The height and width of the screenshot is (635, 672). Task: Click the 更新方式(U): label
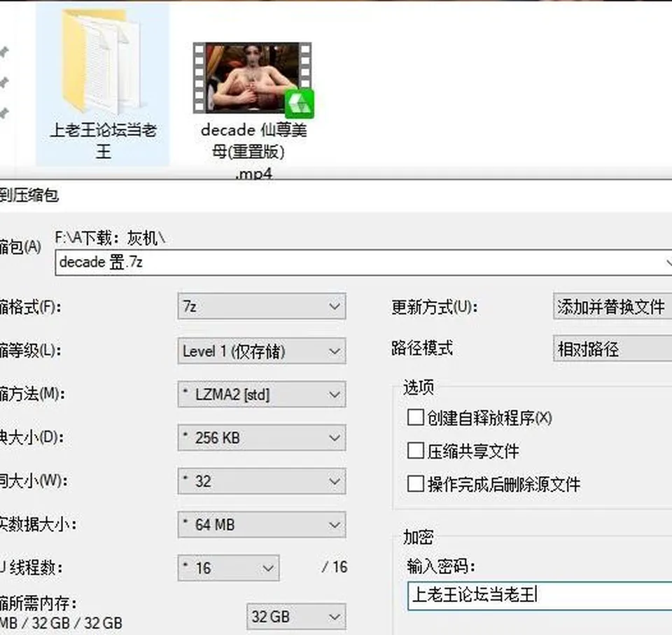click(x=434, y=307)
